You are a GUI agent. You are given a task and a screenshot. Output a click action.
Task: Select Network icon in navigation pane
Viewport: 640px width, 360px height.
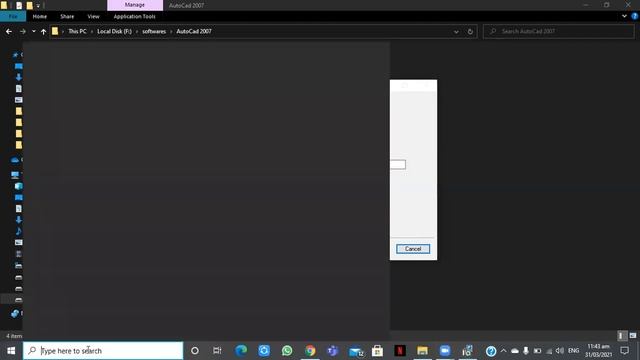pyautogui.click(x=15, y=313)
